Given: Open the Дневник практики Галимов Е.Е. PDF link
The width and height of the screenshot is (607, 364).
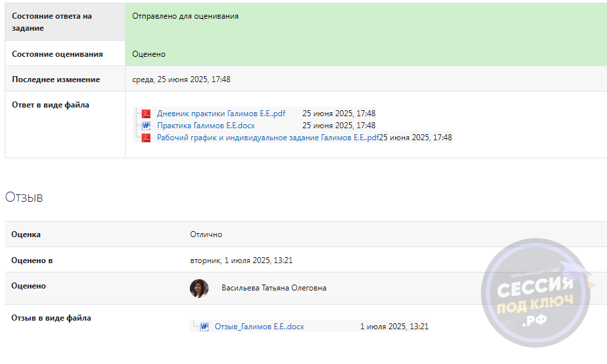Looking at the screenshot, I should (x=221, y=114).
